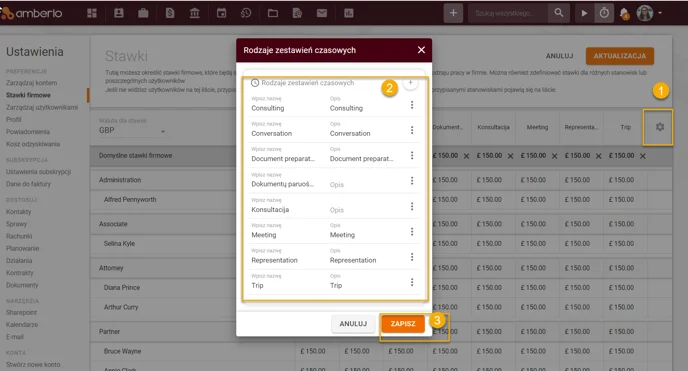Edit empty Opis field for Konsultacija

click(x=364, y=210)
